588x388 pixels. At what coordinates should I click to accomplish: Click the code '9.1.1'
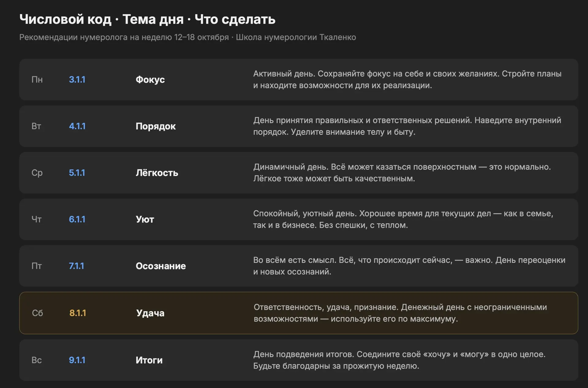77,360
